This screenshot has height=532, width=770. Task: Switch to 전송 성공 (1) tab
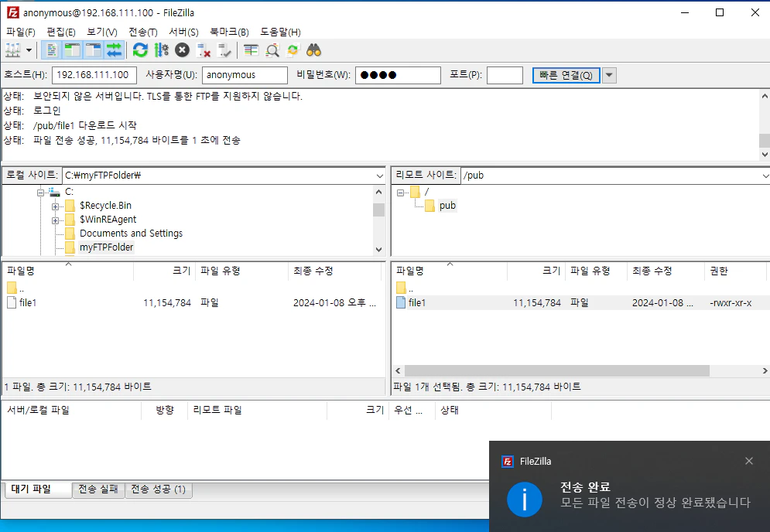(159, 489)
